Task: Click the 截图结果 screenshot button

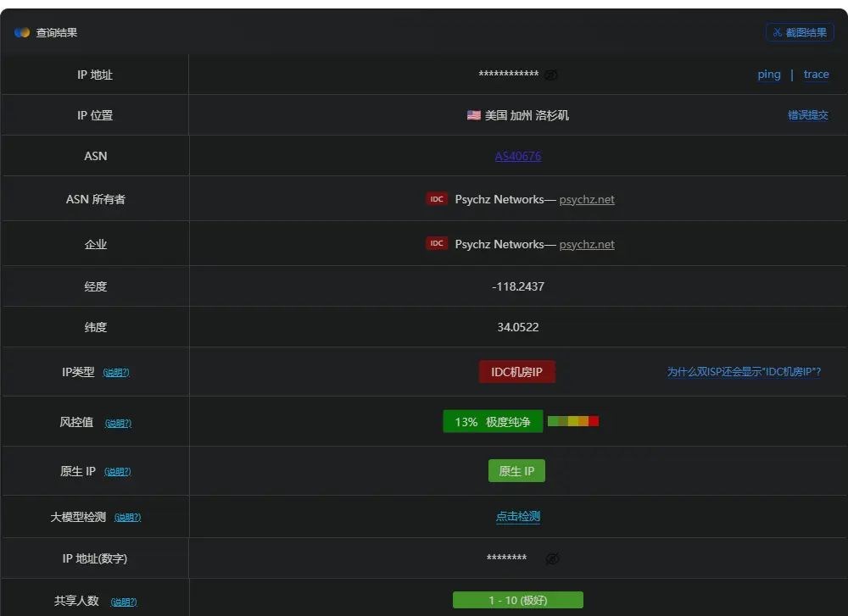Action: click(x=800, y=32)
